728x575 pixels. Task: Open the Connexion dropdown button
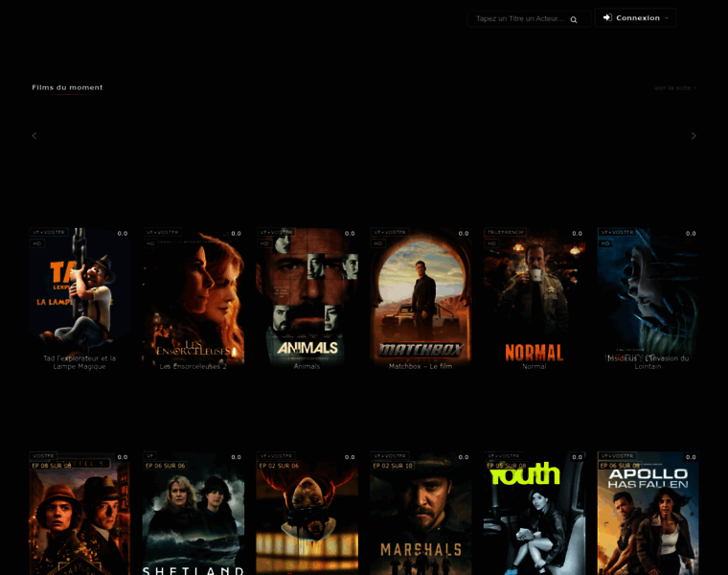[x=635, y=17]
